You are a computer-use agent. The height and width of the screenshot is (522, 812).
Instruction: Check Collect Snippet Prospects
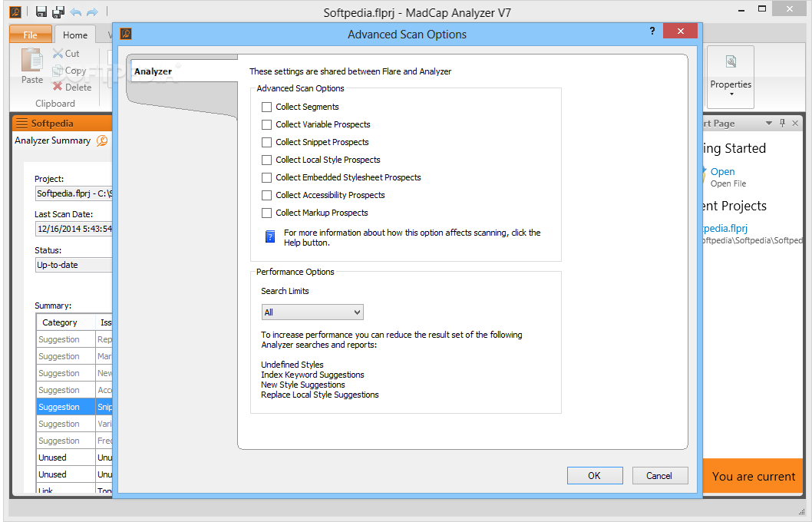(266, 143)
